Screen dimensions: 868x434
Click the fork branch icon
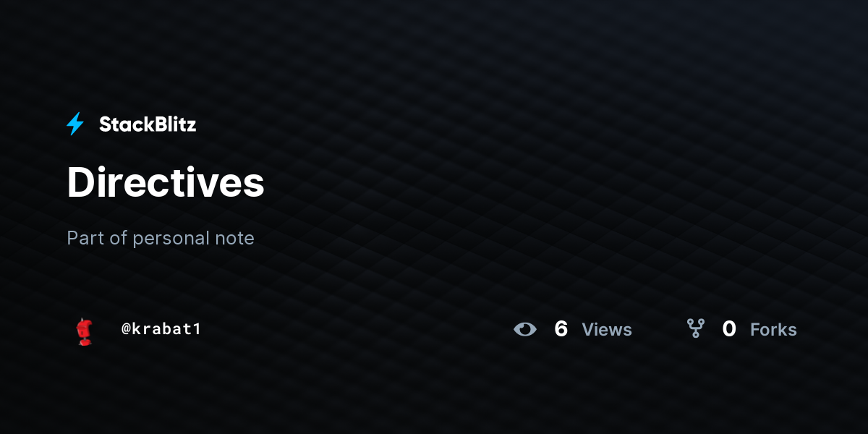[x=696, y=329]
